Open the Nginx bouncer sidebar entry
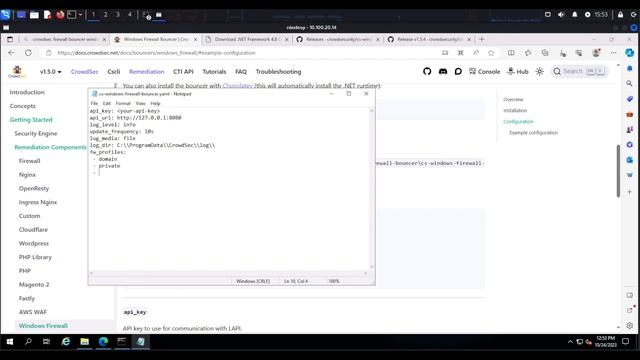This screenshot has width=640, height=360. (27, 175)
